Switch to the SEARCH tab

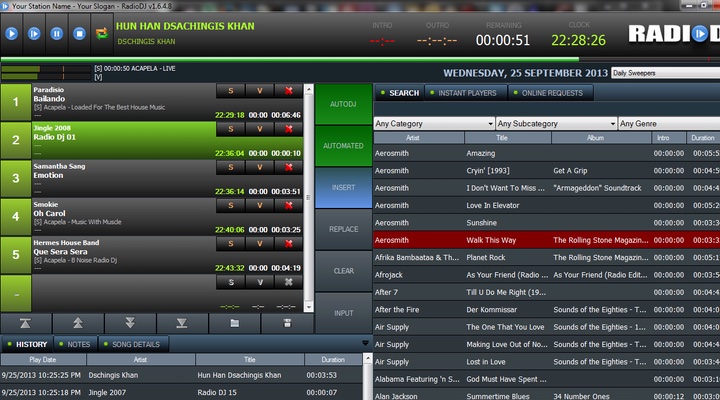pyautogui.click(x=399, y=93)
